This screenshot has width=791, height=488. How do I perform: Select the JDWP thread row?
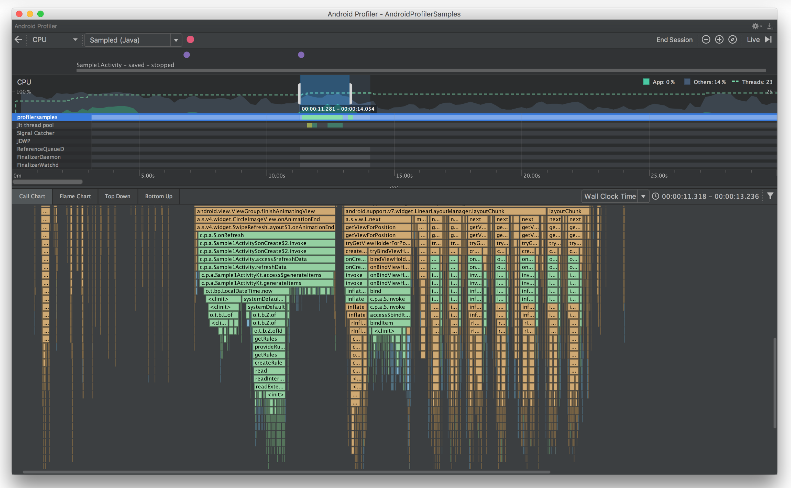click(394, 141)
